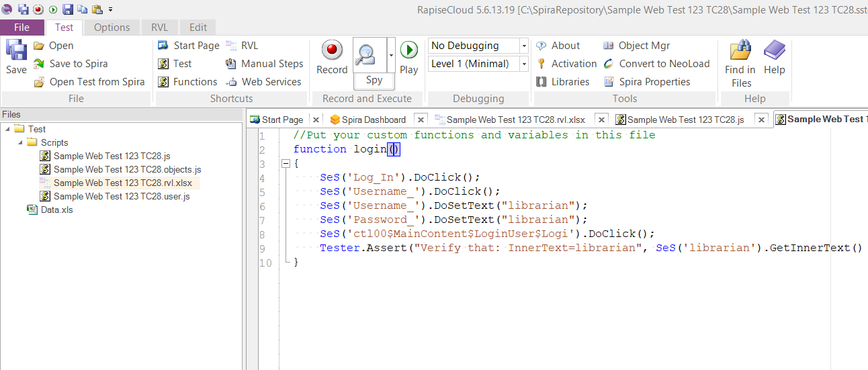Collapse the login function code block
Image resolution: width=868 pixels, height=370 pixels.
point(286,163)
